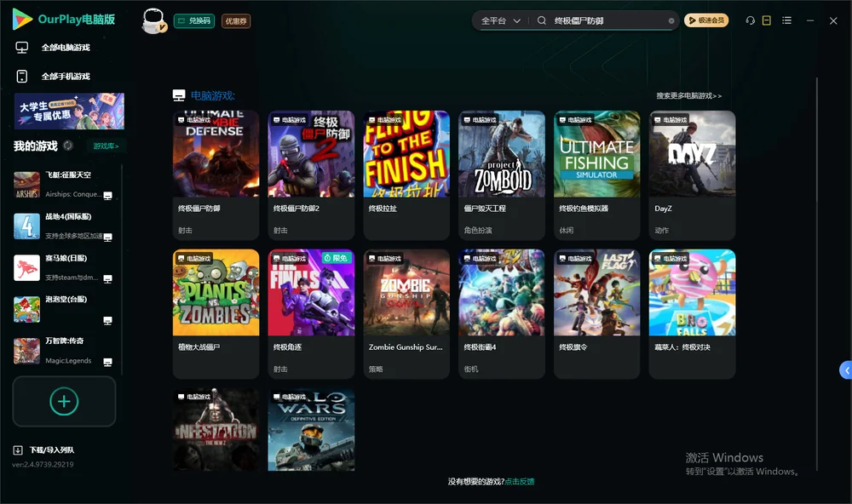Image resolution: width=852 pixels, height=504 pixels.
Task: Expand the side panel blue arrow tab
Action: [845, 370]
